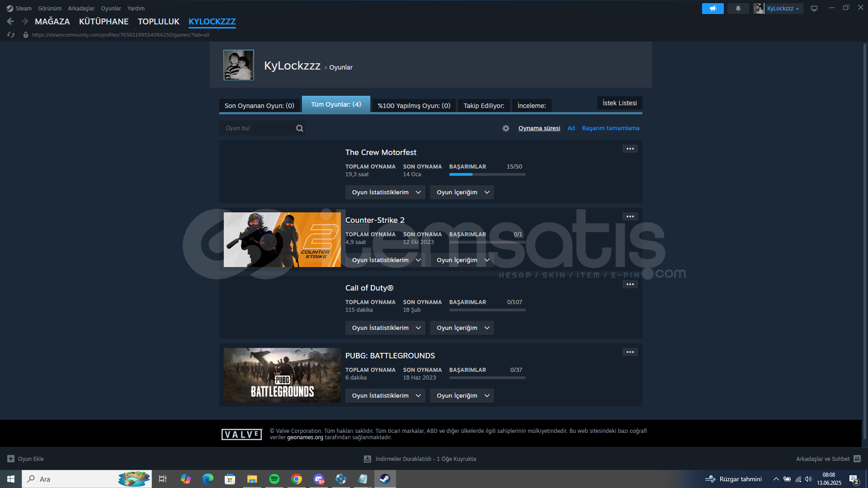Open the Arkadaşlar menu

pyautogui.click(x=81, y=9)
